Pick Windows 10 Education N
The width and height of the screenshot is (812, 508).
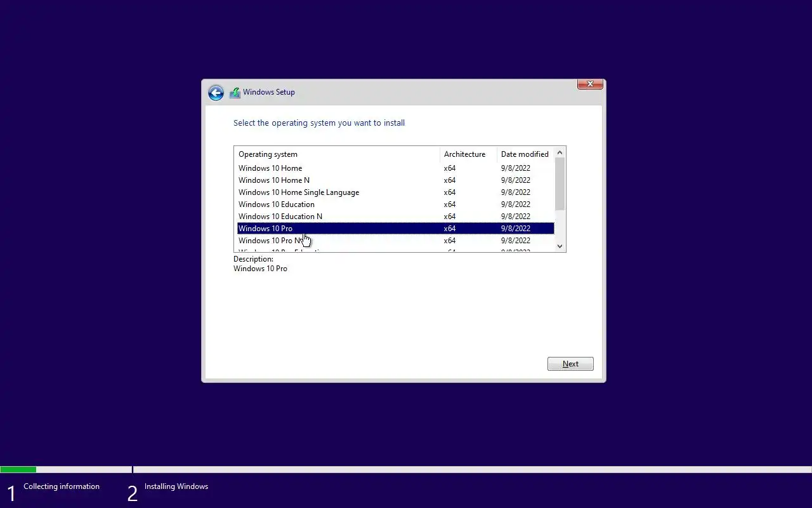coord(395,217)
